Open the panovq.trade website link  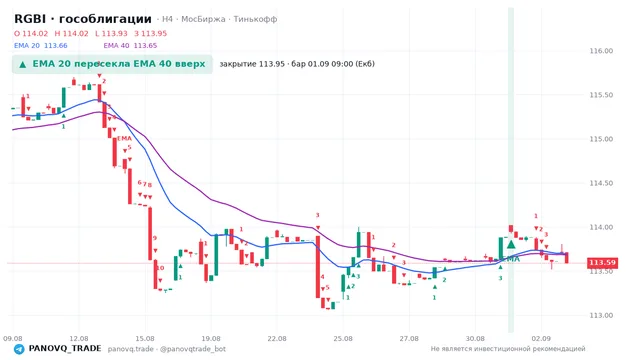[x=131, y=349]
